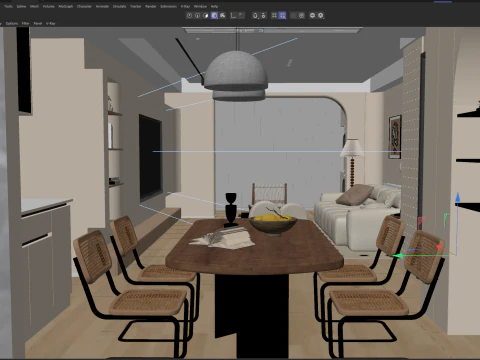The height and width of the screenshot is (360, 480).
Task: Select the framed artwork on the wall
Action: click(395, 137)
